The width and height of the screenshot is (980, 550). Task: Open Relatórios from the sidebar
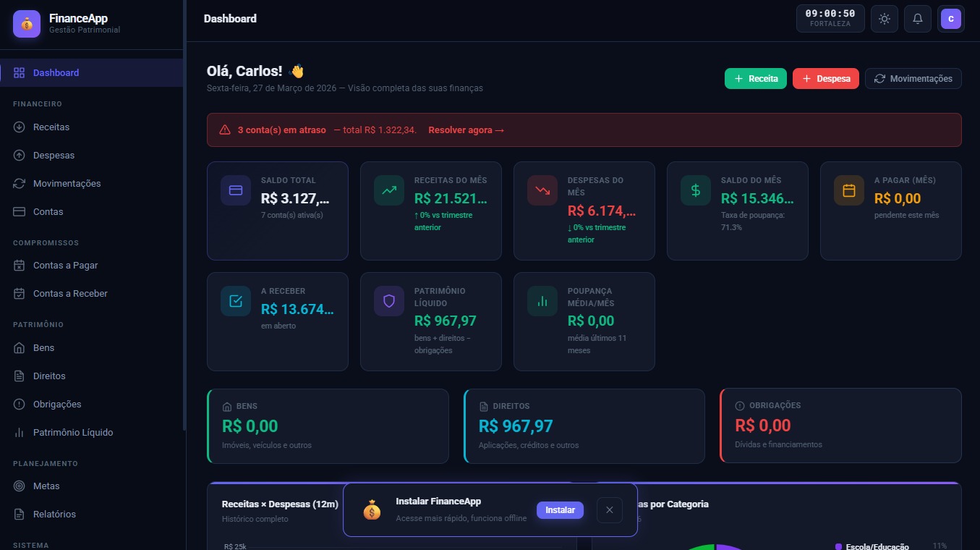click(54, 515)
